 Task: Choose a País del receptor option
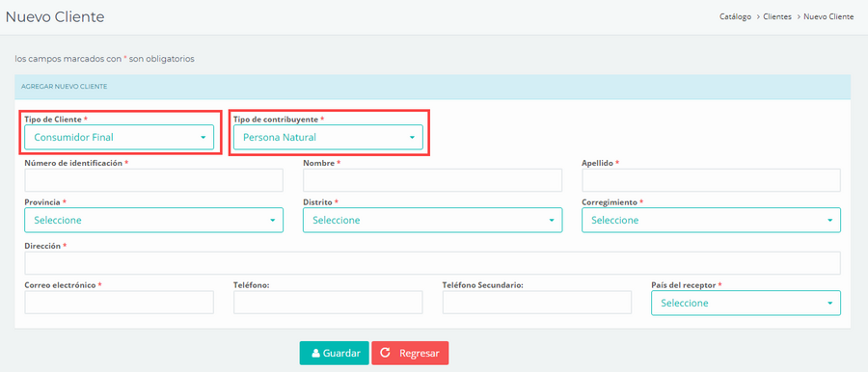coord(746,303)
